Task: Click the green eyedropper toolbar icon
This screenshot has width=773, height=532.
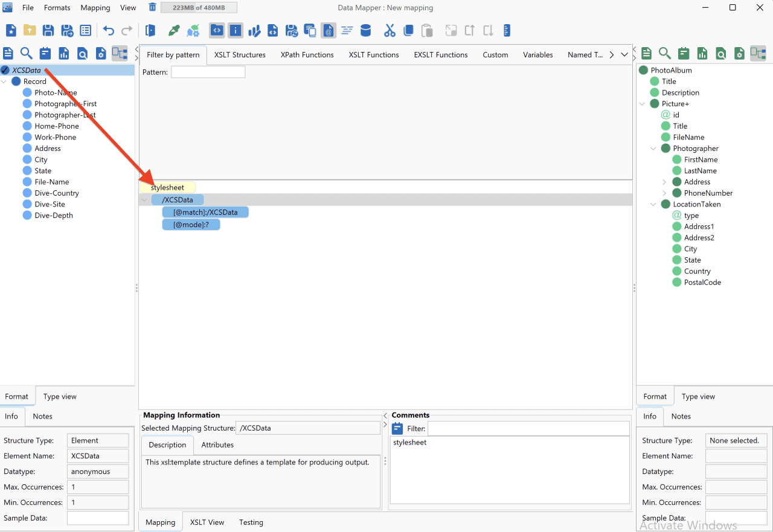Action: pyautogui.click(x=174, y=30)
